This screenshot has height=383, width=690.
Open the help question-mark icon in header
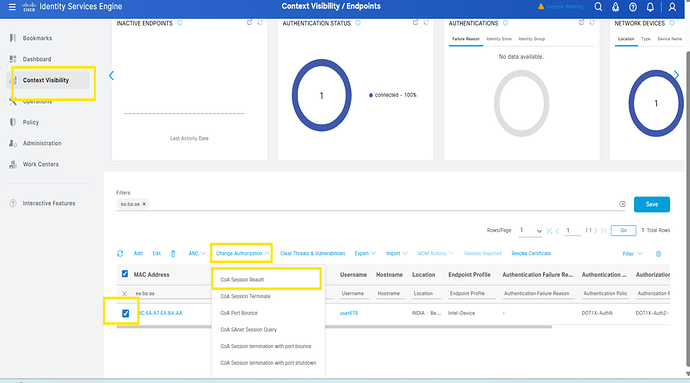click(633, 7)
